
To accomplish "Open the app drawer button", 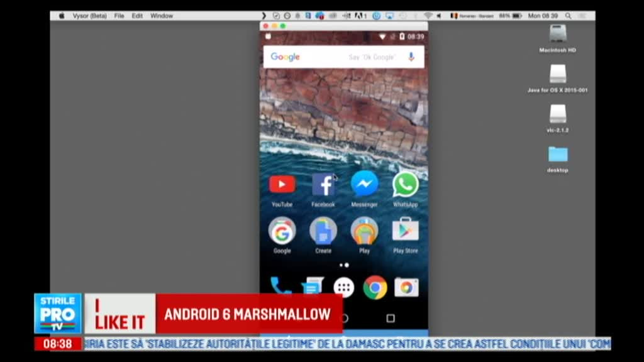I will pos(343,287).
